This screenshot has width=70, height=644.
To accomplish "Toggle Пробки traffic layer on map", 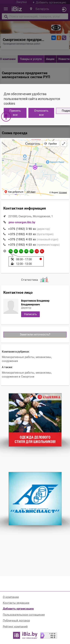I will pos(51,144).
